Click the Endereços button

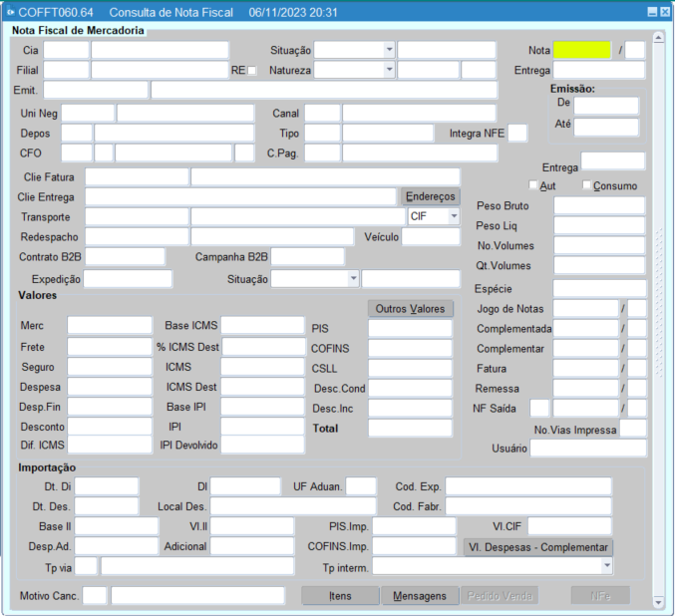click(431, 196)
